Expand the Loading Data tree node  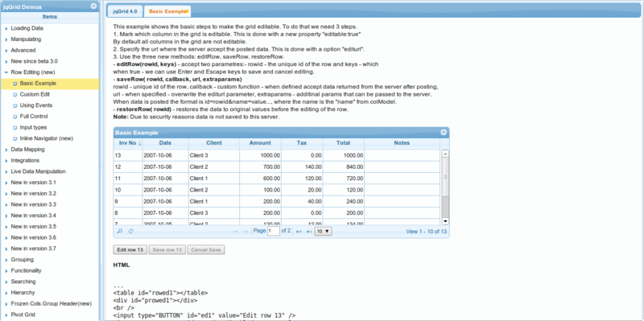pos(6,29)
